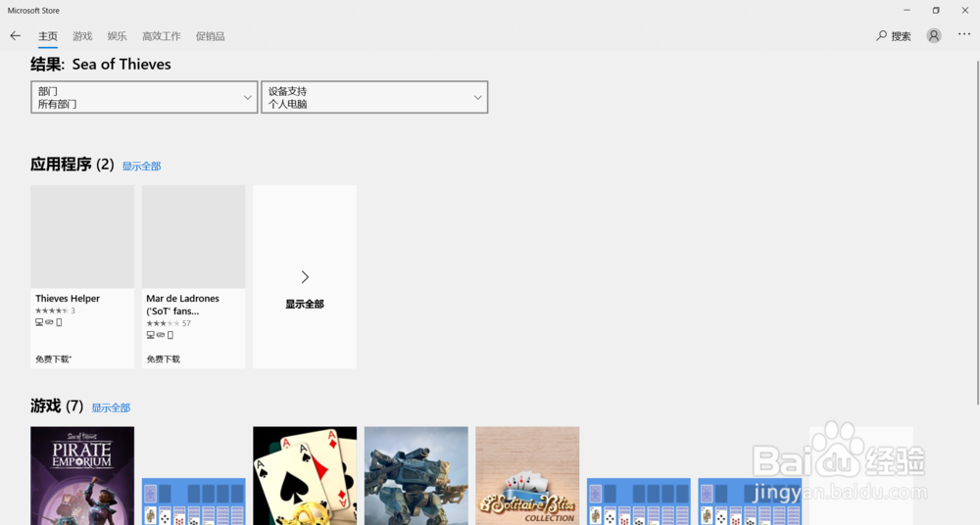The width and height of the screenshot is (980, 525).
Task: Click Mar de Ladrones ('SoT' fans... title
Action: coord(182,305)
